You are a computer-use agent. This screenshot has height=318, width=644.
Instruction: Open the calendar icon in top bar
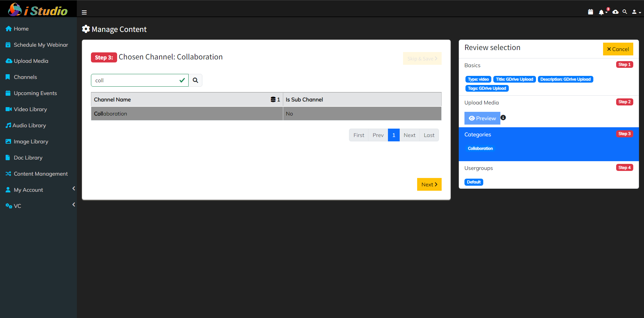click(590, 12)
